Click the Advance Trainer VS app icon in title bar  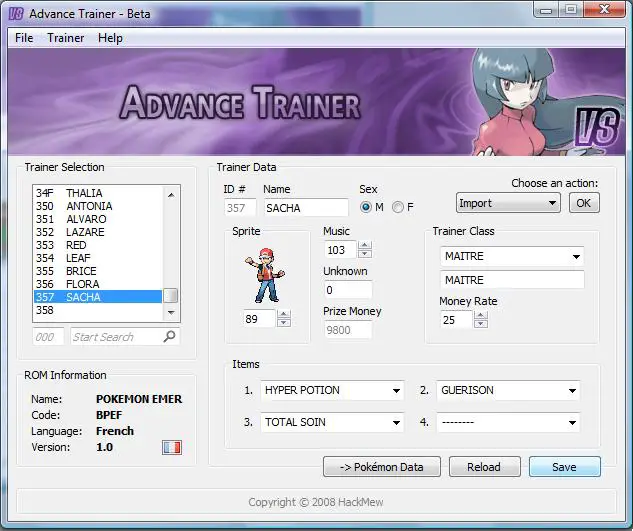pos(16,13)
